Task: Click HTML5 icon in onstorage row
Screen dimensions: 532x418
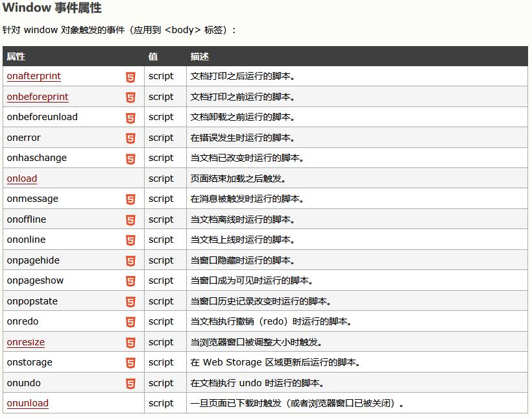Action: point(130,363)
